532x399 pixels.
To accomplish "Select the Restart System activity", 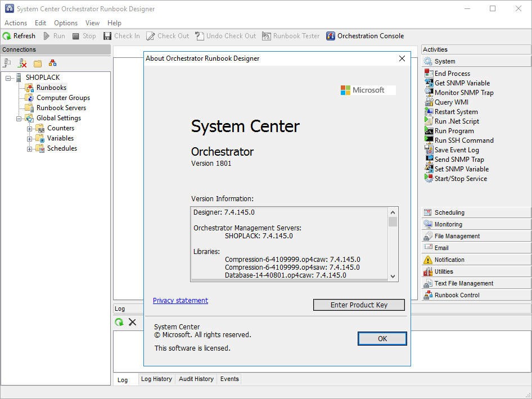I will (451, 111).
